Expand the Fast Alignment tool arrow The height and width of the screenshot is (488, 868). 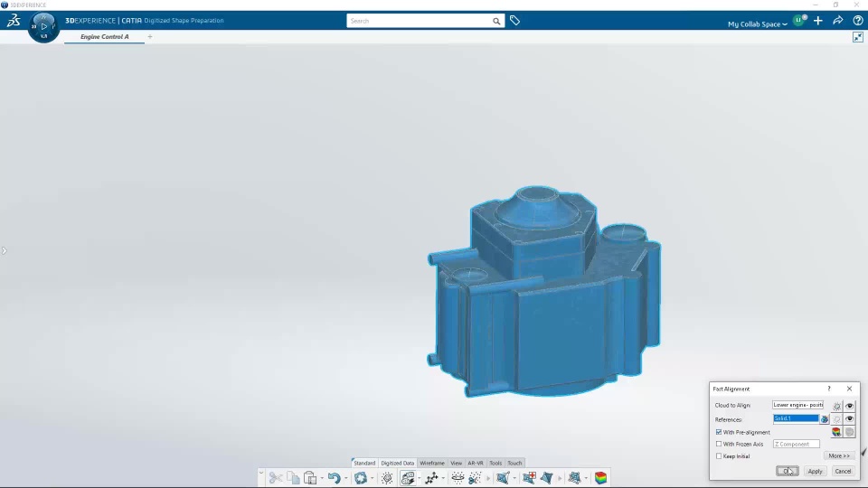point(419,478)
